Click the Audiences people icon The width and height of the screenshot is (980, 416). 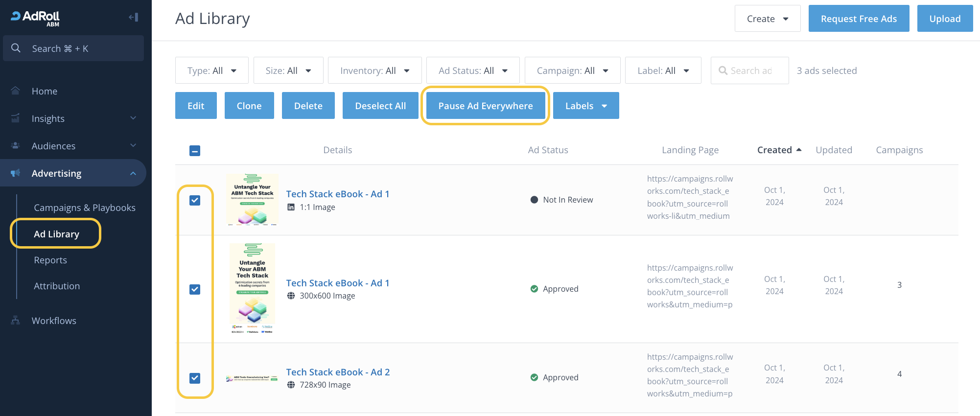coord(16,146)
